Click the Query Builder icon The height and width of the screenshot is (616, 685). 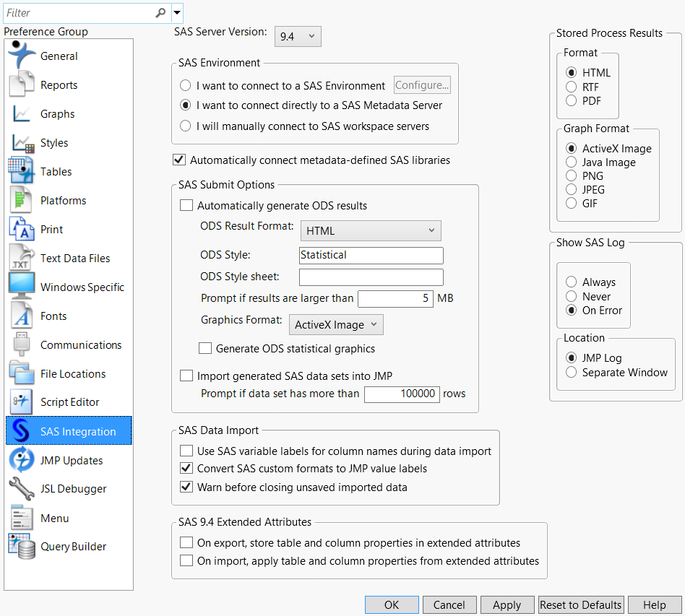22,547
